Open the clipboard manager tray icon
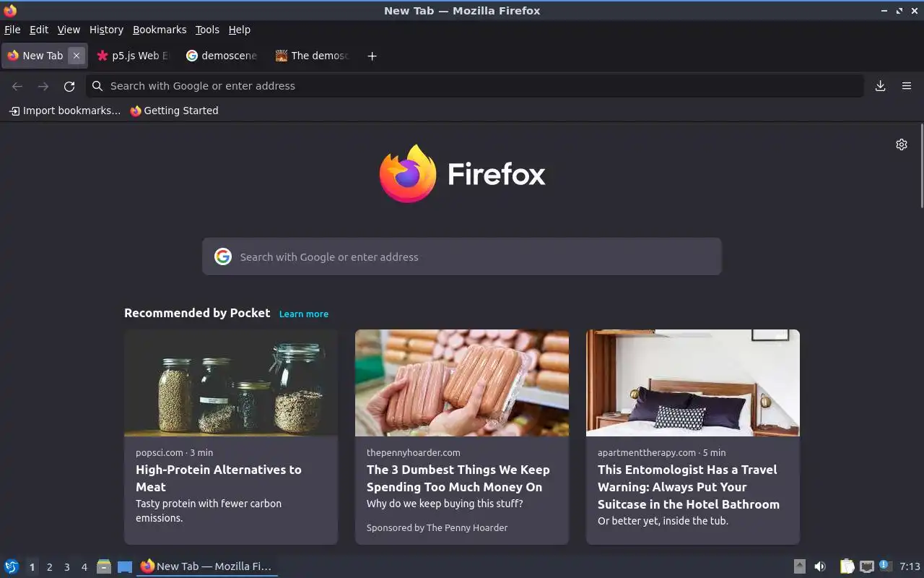The height and width of the screenshot is (578, 924). pos(847,566)
